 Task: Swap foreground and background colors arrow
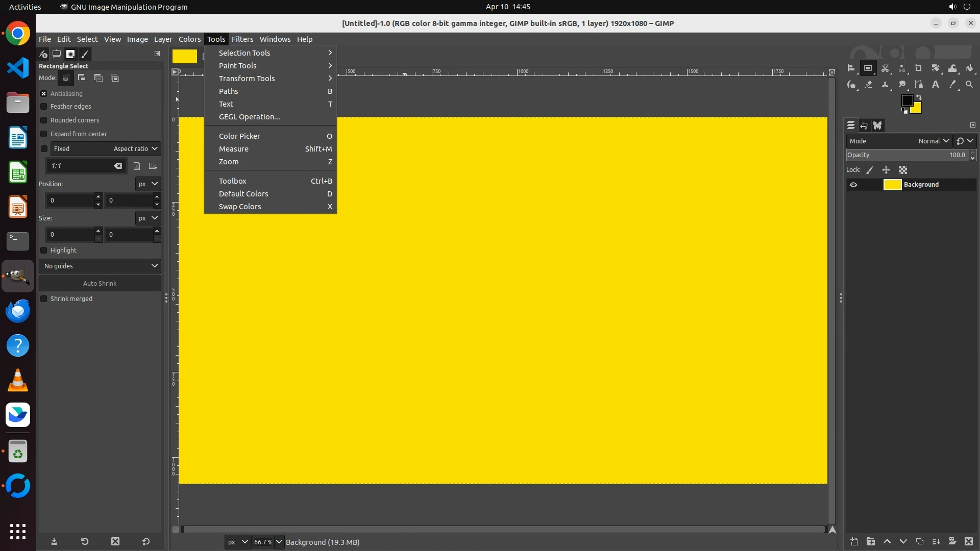(919, 97)
